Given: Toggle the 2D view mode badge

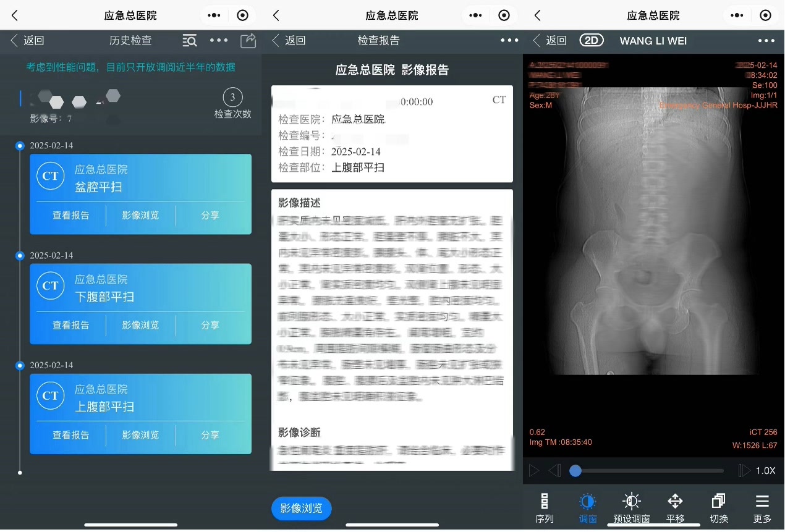Looking at the screenshot, I should [592, 41].
